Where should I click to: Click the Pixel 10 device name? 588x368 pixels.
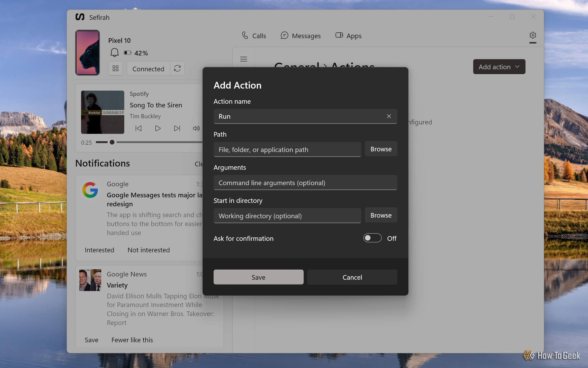119,40
